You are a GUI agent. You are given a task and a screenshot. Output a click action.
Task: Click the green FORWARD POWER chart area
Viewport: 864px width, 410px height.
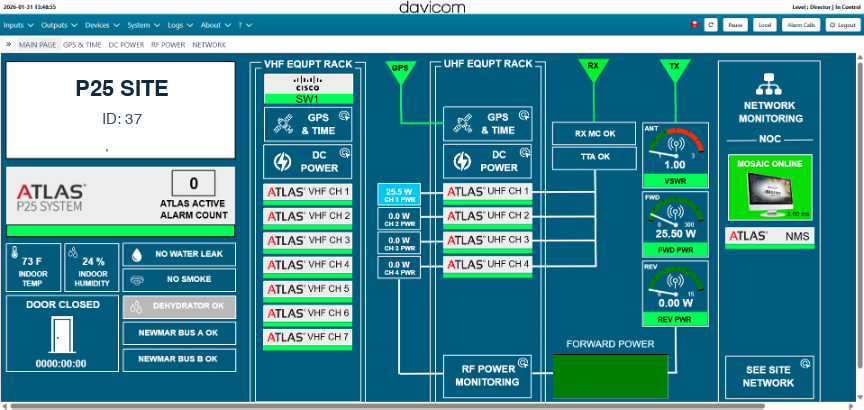[x=610, y=376]
